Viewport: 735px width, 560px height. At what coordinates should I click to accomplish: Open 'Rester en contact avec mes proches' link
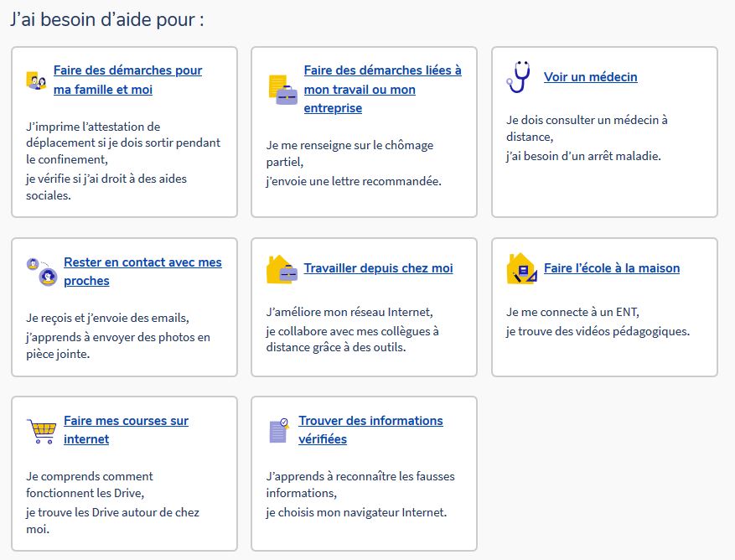[142, 271]
